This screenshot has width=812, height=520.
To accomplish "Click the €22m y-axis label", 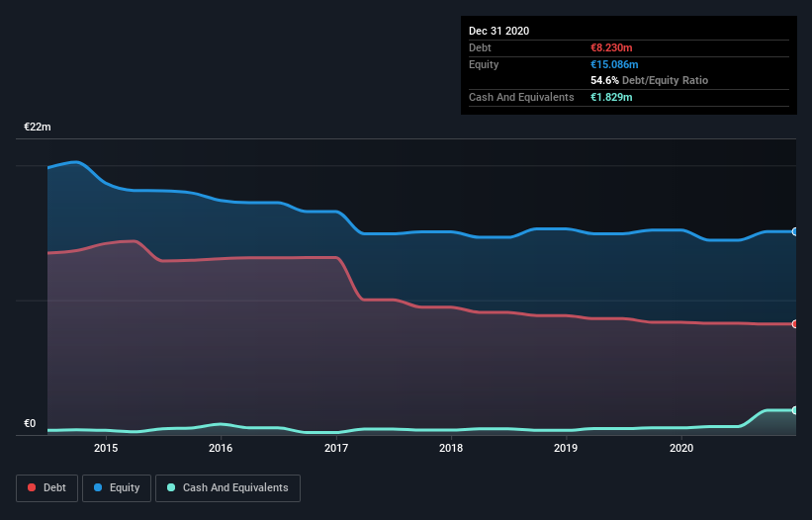I will 38,127.
